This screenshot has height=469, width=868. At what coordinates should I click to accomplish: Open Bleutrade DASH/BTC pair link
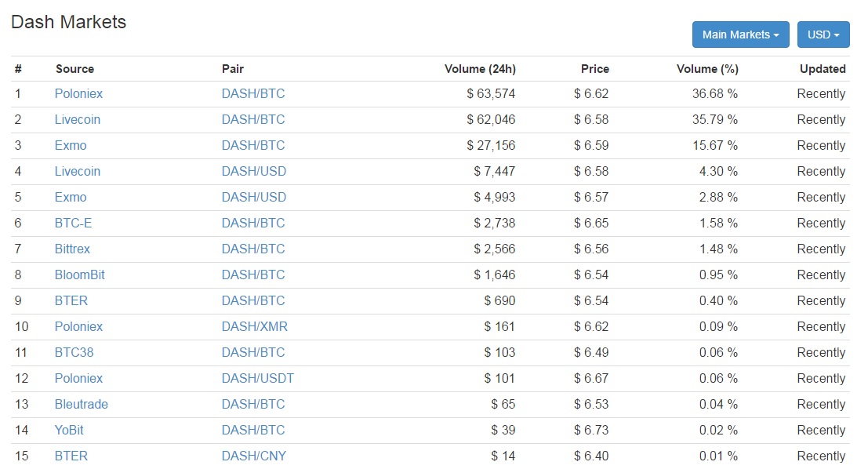point(253,404)
